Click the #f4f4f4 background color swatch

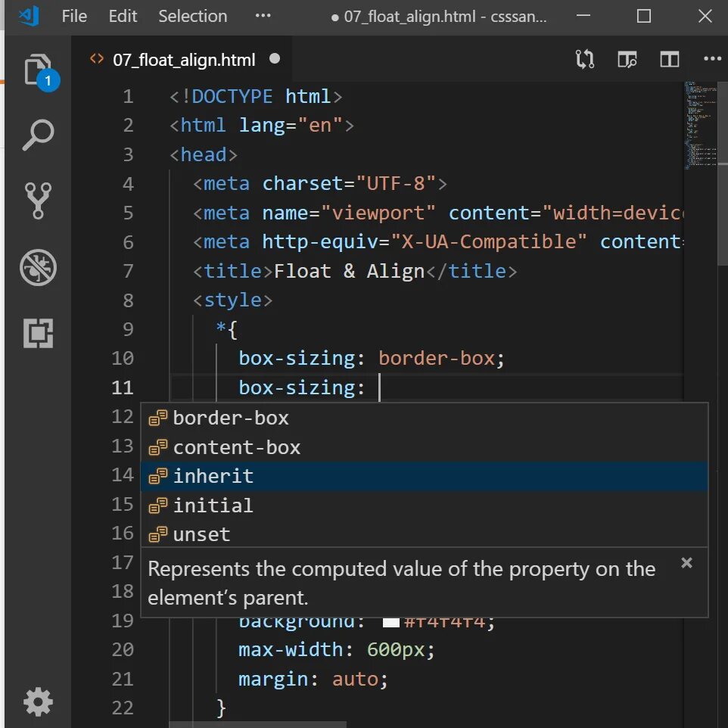390,622
